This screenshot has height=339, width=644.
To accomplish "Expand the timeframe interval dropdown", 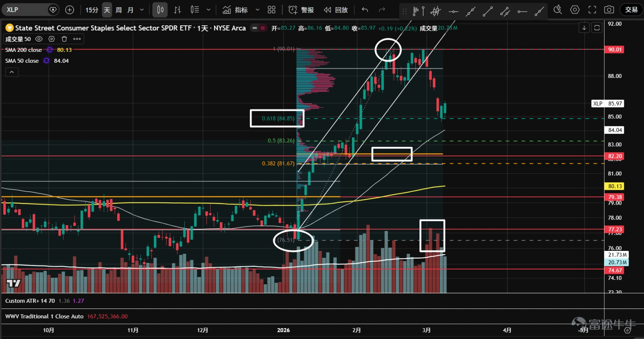I will pos(142,10).
